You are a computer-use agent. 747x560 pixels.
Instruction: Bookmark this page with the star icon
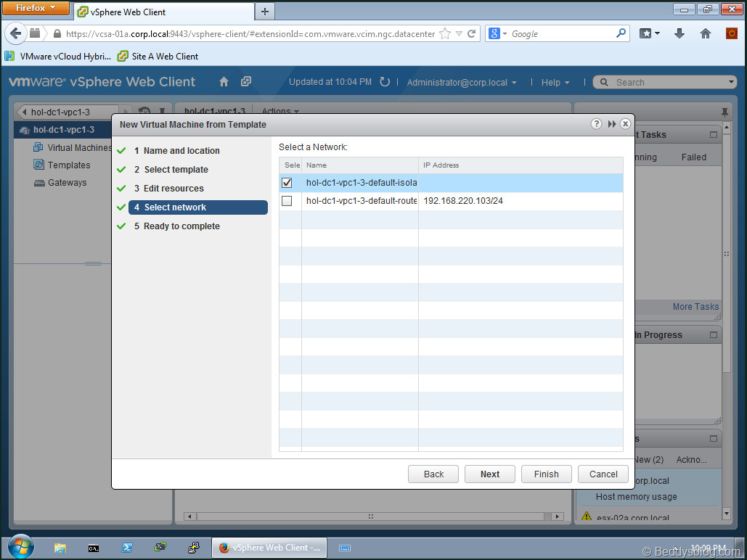click(x=445, y=33)
